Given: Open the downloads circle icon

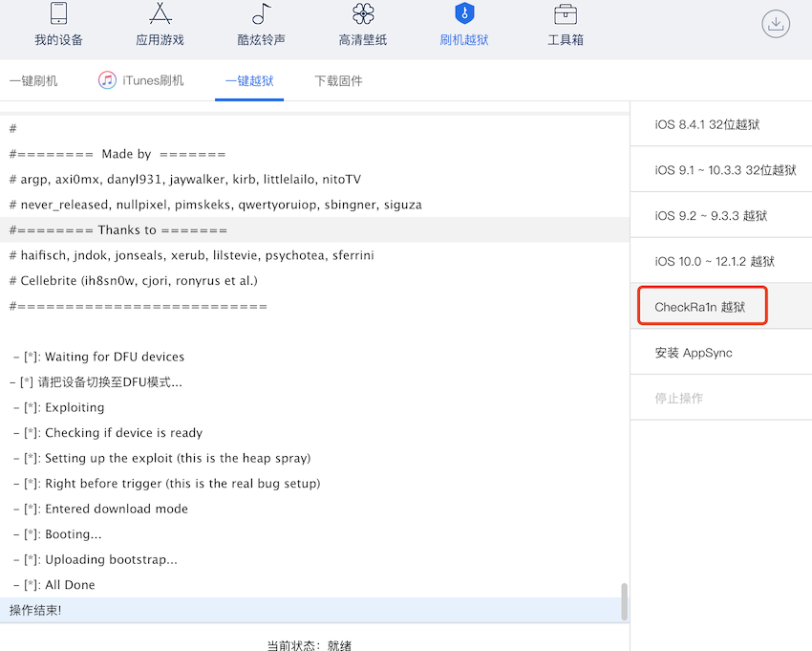Looking at the screenshot, I should [776, 24].
